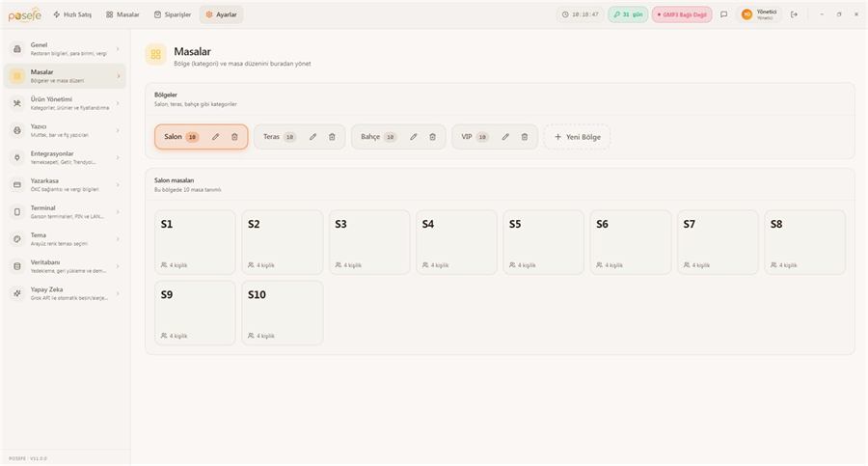Expand the Terminal chevron

point(118,211)
